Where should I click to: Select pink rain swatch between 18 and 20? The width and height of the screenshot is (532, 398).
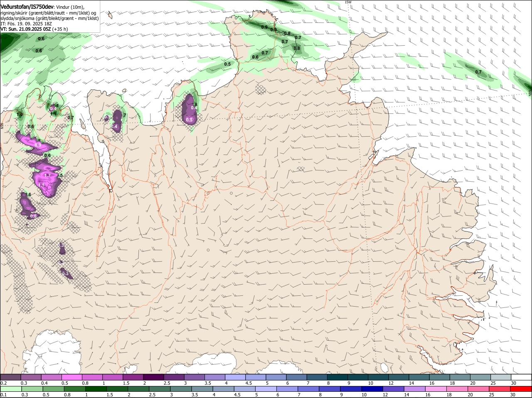click(457, 388)
